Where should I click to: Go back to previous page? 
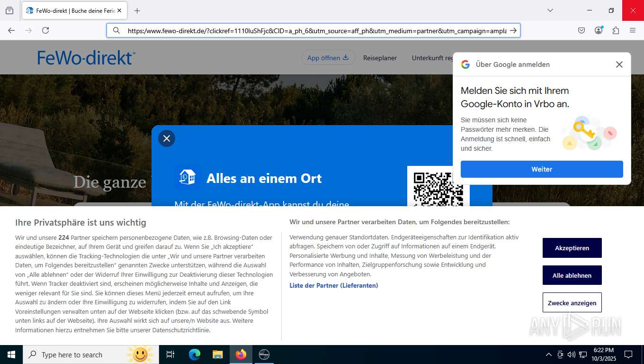pos(11,30)
